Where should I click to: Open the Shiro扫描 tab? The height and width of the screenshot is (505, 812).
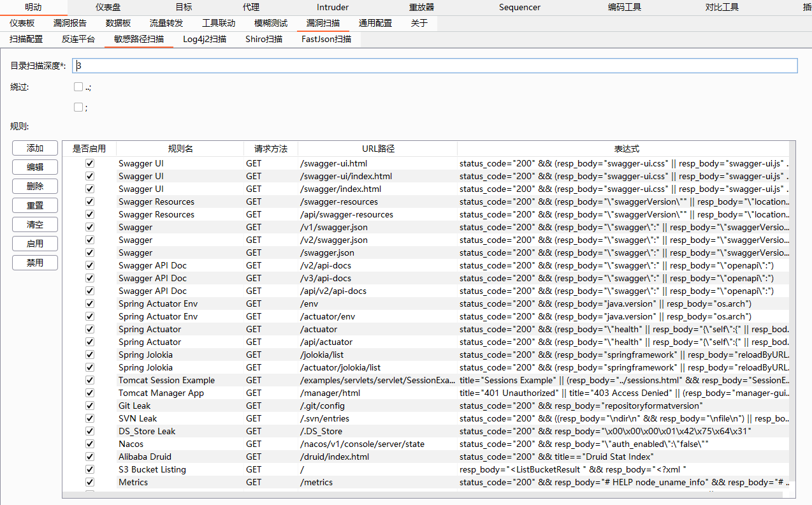[x=263, y=39]
